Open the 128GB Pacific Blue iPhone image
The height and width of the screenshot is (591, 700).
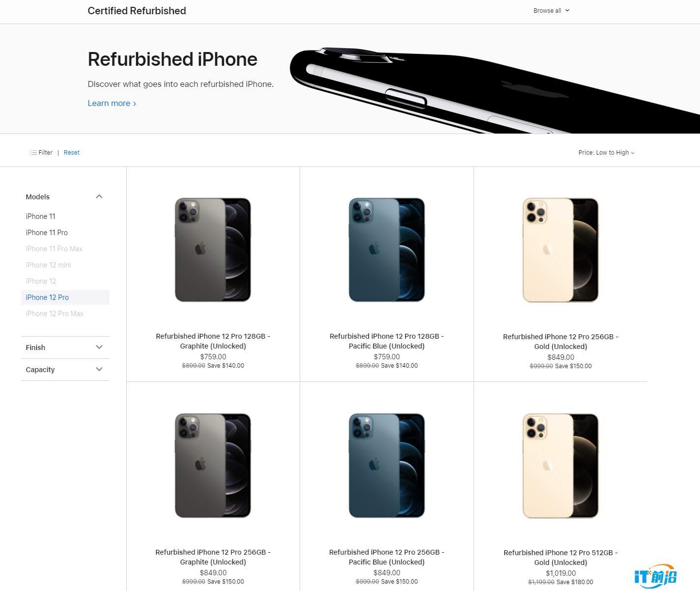tap(387, 250)
